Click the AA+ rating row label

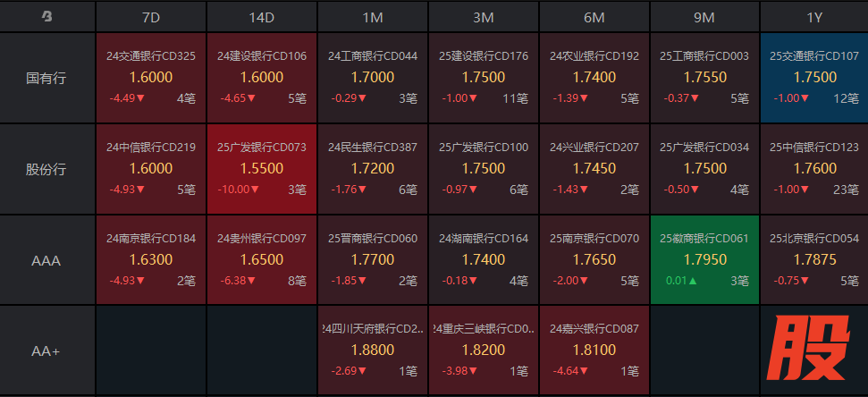coord(46,351)
